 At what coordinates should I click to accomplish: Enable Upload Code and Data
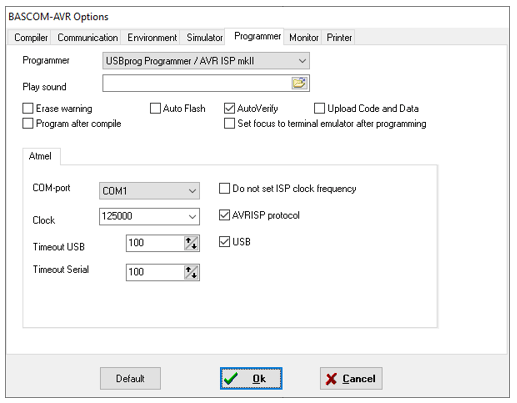(x=319, y=108)
